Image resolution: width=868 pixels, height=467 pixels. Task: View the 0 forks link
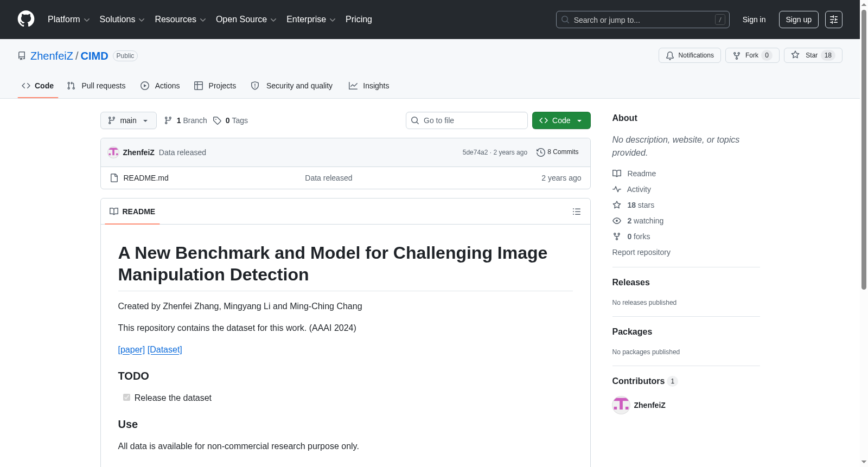631,236
